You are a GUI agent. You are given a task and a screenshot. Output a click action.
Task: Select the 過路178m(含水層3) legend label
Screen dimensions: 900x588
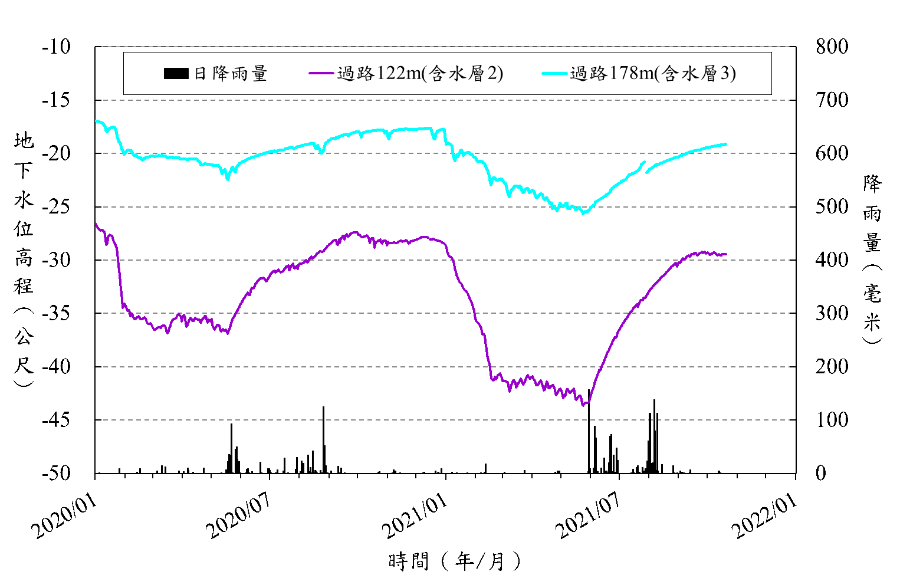653,74
